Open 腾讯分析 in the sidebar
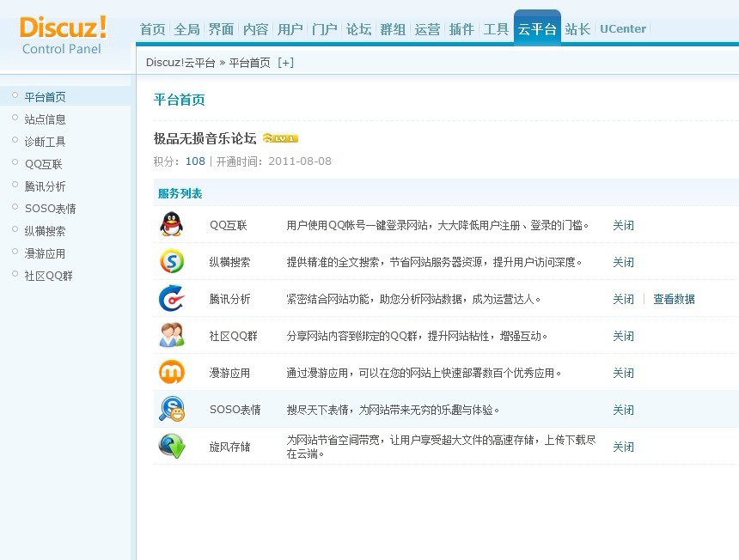Image resolution: width=739 pixels, height=560 pixels. tap(46, 186)
